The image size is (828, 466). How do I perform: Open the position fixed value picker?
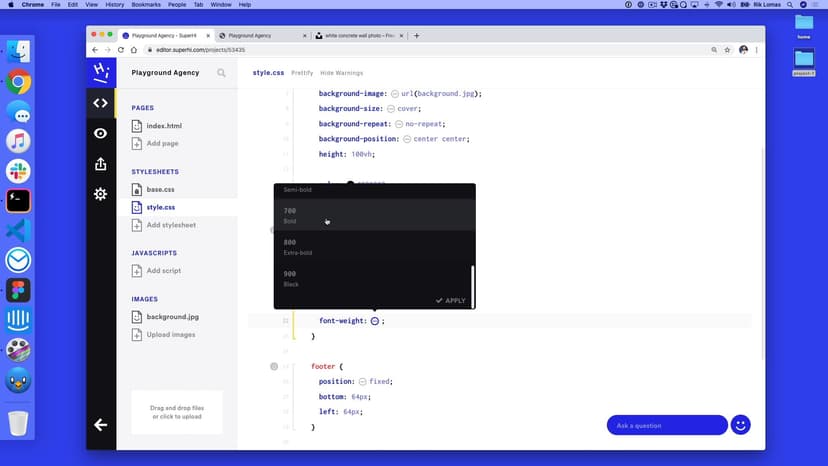pos(363,382)
